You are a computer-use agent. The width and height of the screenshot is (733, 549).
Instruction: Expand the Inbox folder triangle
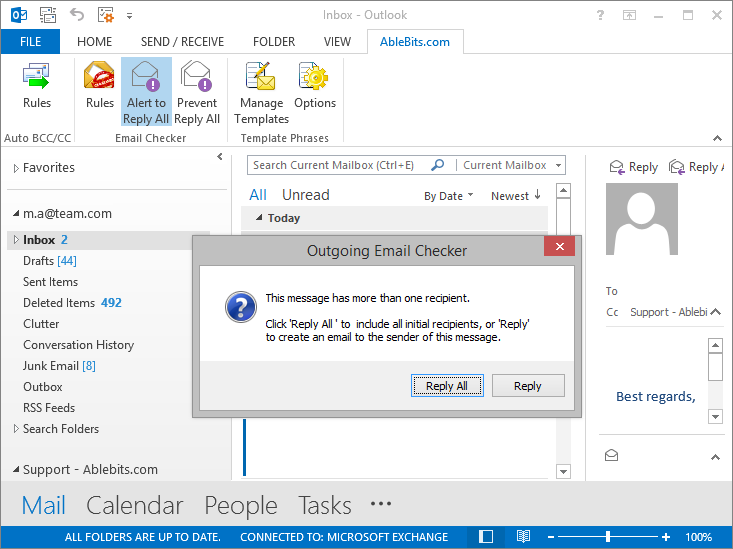[x=16, y=239]
